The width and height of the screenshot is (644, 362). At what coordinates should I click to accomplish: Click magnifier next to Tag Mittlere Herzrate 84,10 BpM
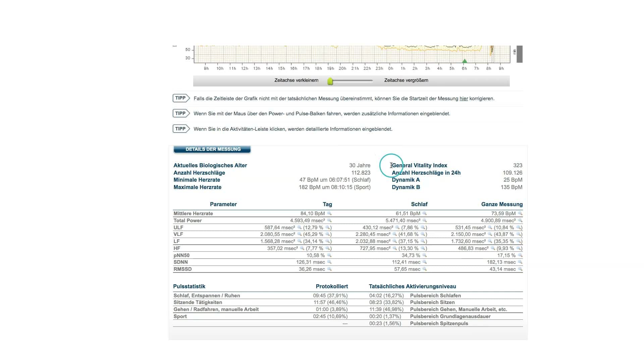tap(329, 214)
